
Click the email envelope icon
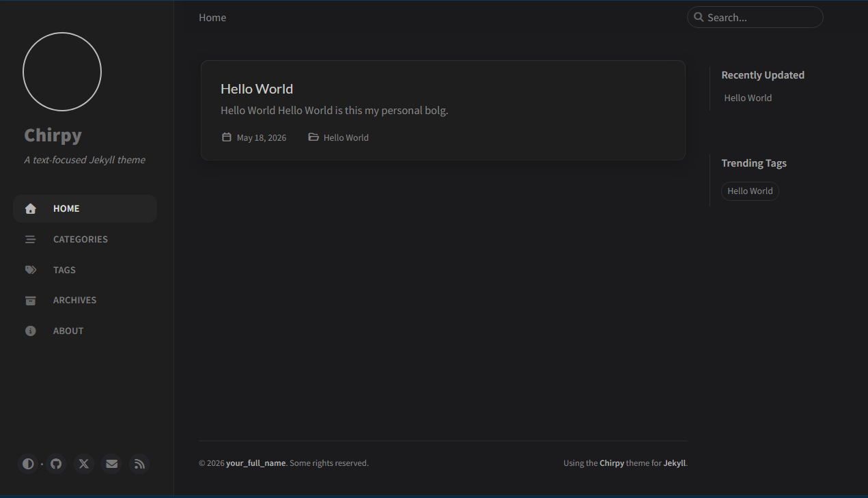(112, 464)
